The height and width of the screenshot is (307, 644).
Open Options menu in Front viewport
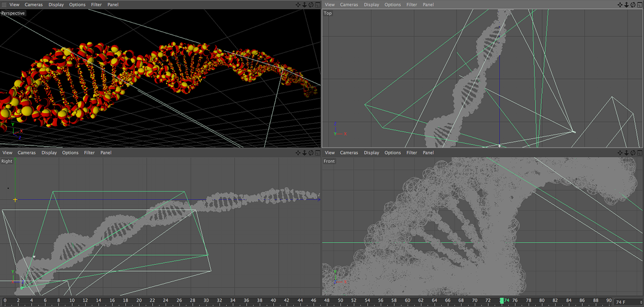[x=393, y=153]
